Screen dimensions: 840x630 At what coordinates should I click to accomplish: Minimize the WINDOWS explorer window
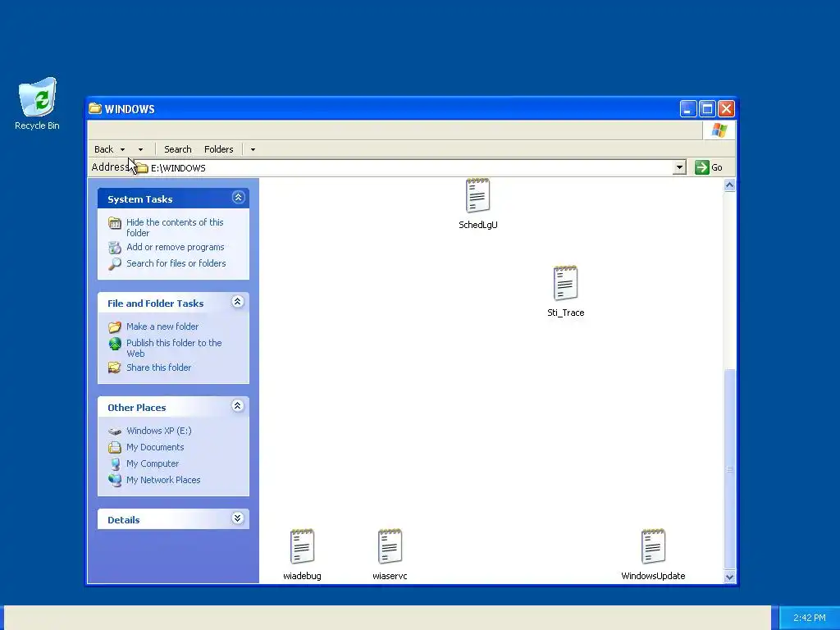[x=688, y=109]
